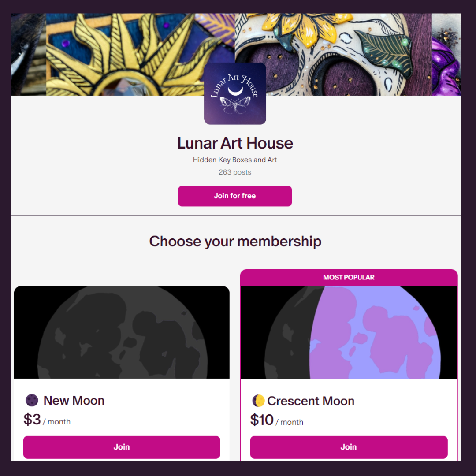Open the Crescent Moon tier purple moon image
Screen dimensions: 476x476
click(349, 332)
